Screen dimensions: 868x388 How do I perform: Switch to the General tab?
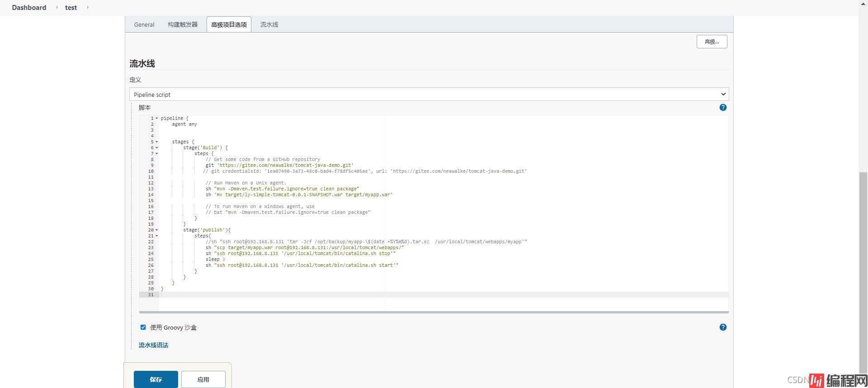[x=144, y=24]
